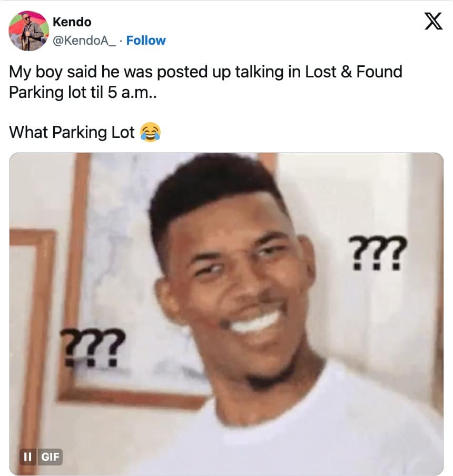Click the tweet text starting 'My boy said'
This screenshot has height=476, width=453.
[x=205, y=82]
